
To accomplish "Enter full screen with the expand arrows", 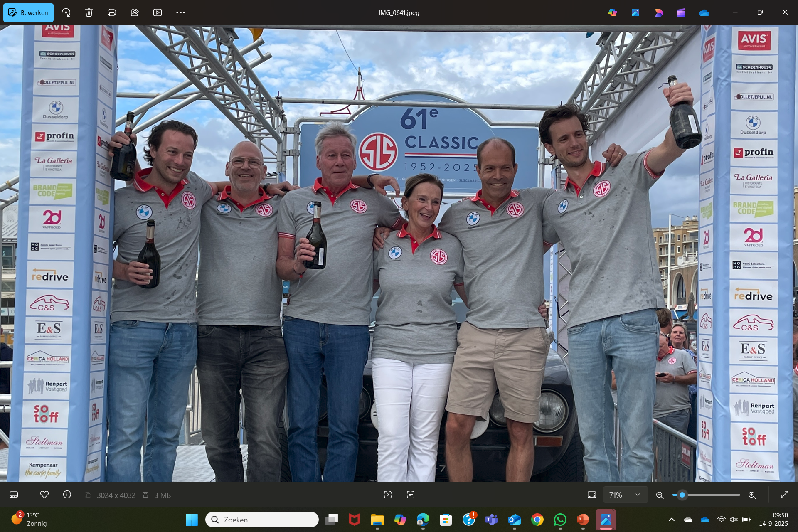I will (x=784, y=495).
